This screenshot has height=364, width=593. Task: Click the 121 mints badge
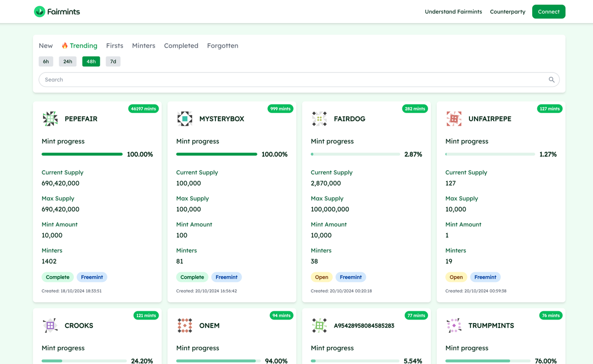(146, 316)
